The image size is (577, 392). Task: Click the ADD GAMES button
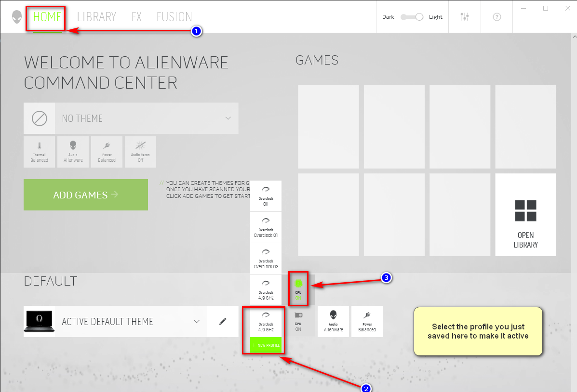point(86,195)
